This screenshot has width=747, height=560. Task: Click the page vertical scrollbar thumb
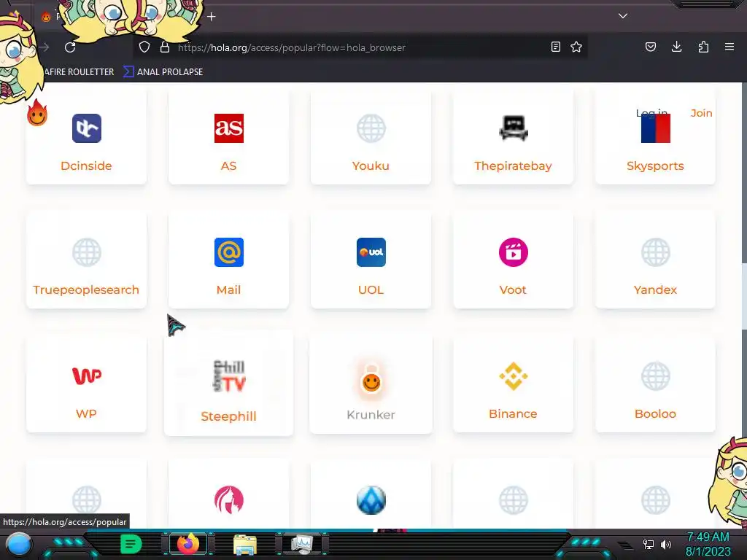pos(744,295)
